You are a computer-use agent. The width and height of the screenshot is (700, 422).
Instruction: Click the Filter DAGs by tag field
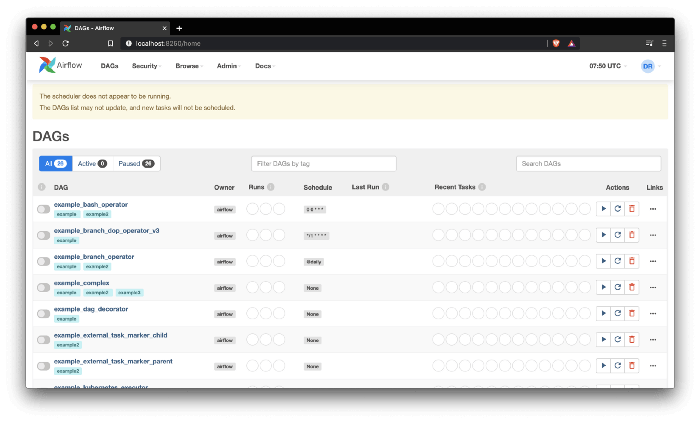[x=324, y=163]
